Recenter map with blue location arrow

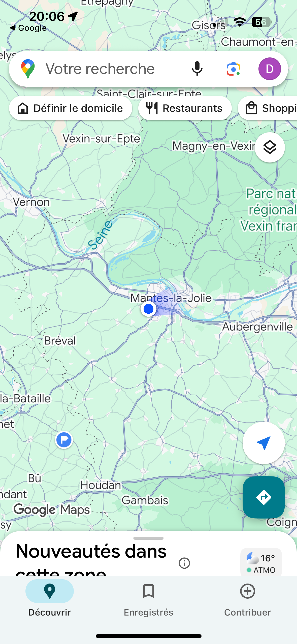tap(263, 443)
